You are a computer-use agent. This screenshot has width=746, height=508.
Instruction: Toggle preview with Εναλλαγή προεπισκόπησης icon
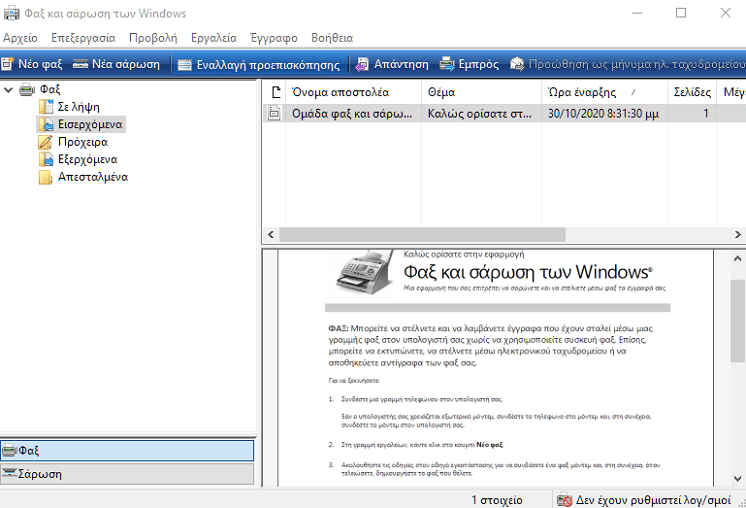point(185,65)
